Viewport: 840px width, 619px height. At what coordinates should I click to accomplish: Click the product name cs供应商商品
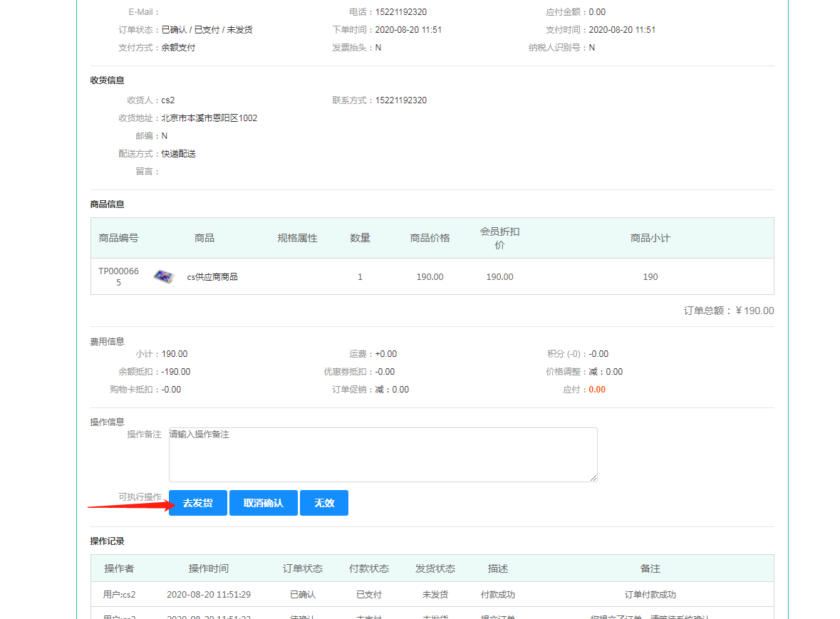pos(212,277)
